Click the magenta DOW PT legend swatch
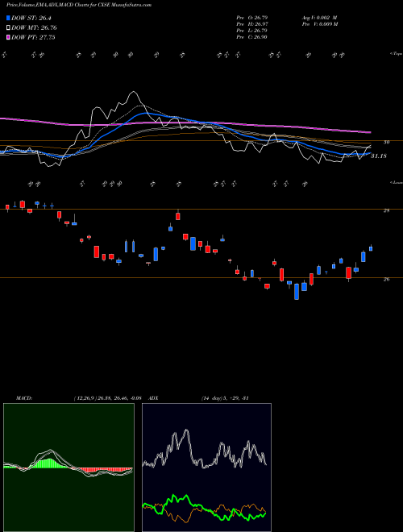This screenshot has height=532, width=403. pyautogui.click(x=8, y=37)
